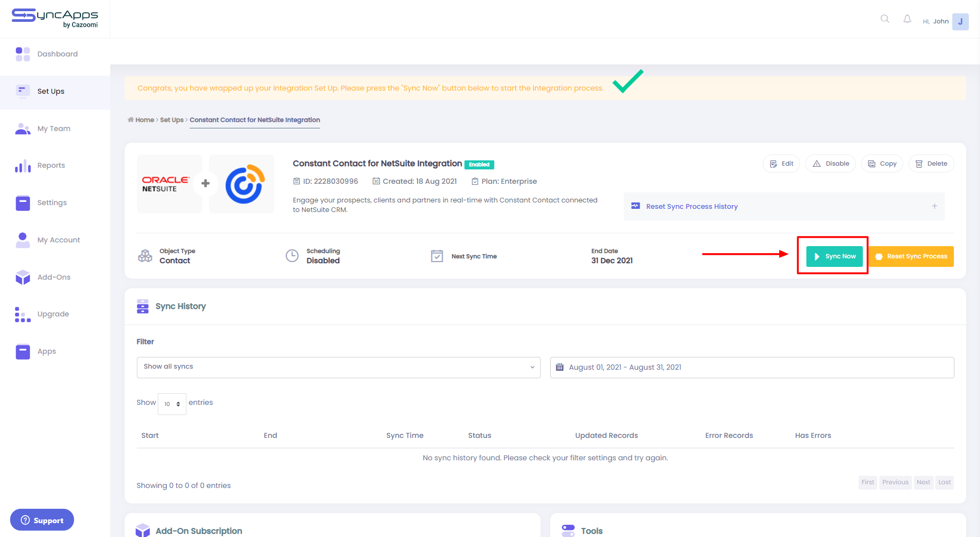Viewport: 980px width, 537px height.
Task: Click the Plan: Enterprise text
Action: (x=509, y=181)
